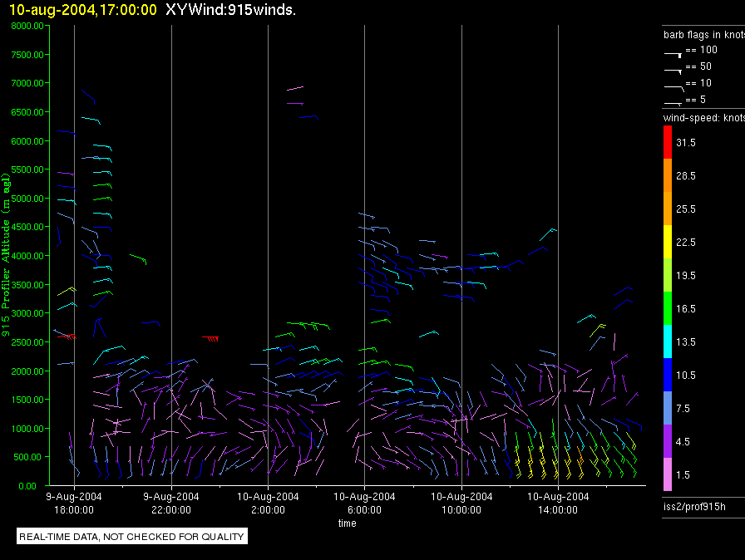Click the 10-Aug-2004 14:00:00 time label

(x=558, y=503)
